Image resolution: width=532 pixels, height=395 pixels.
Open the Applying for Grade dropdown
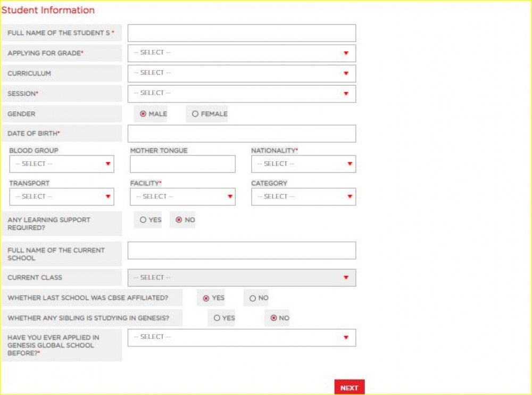point(242,53)
